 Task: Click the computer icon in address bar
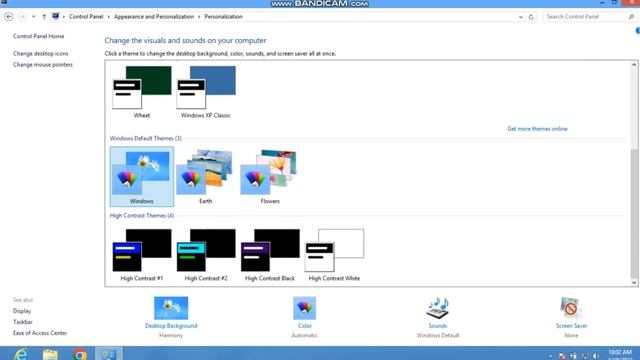(x=56, y=16)
